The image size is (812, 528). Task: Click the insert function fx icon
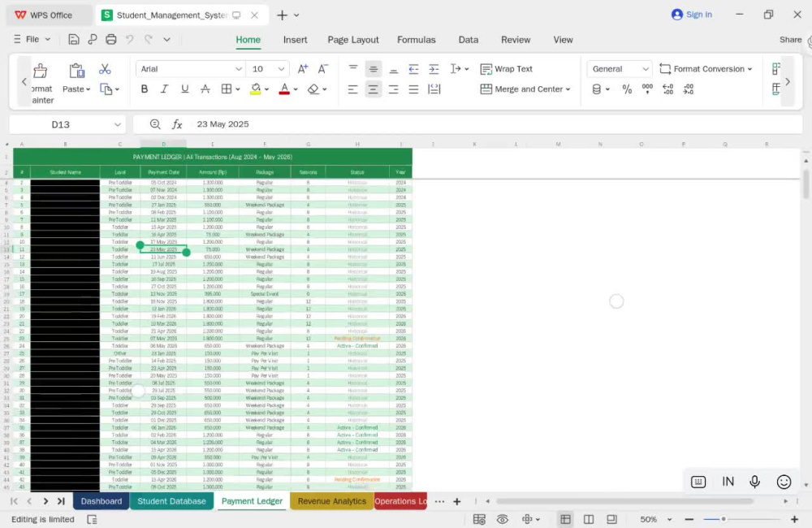177,124
